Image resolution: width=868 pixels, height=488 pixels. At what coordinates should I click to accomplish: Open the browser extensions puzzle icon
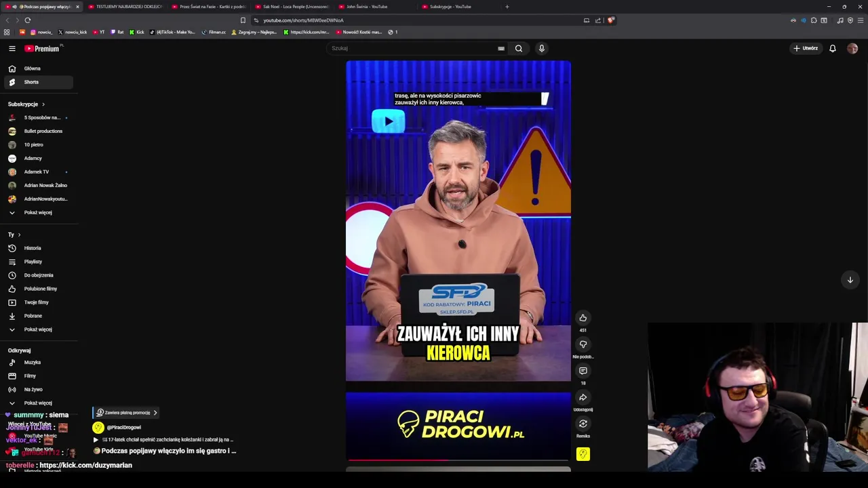coord(814,20)
